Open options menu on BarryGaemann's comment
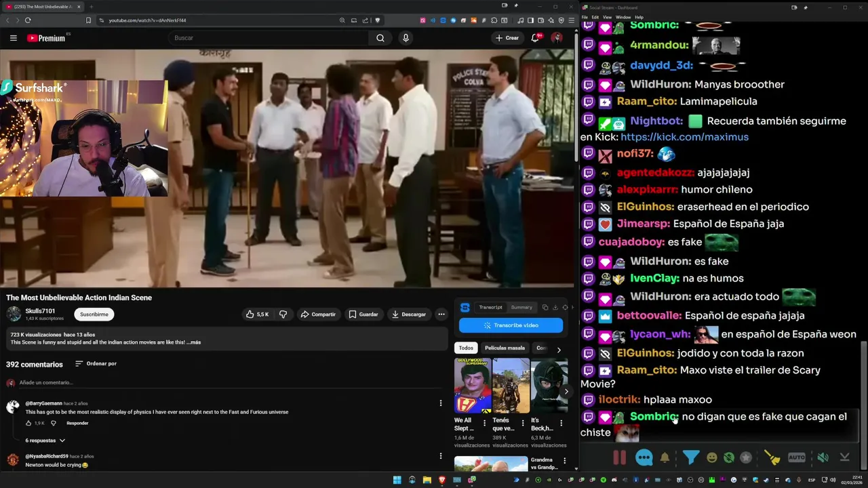 point(441,403)
